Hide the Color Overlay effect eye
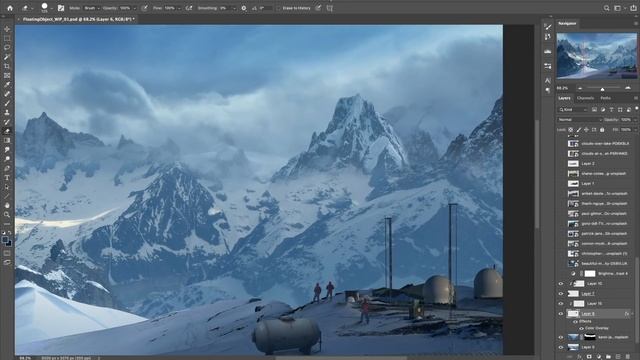 (581, 328)
